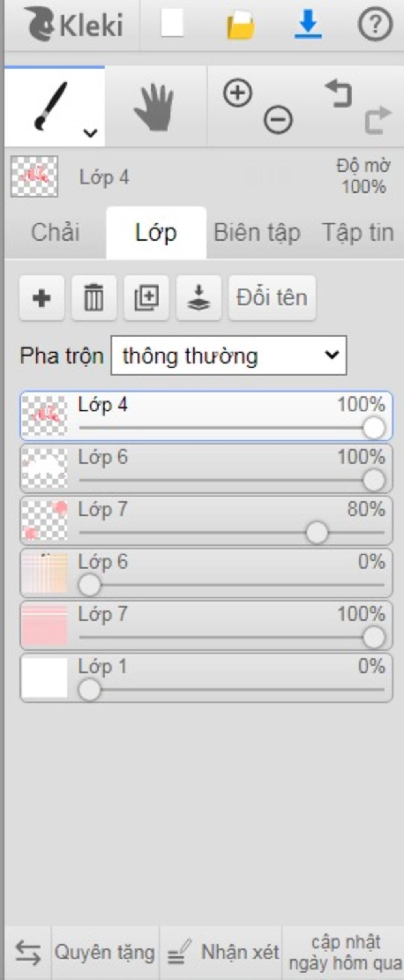Open an image file via folder icon

241,25
